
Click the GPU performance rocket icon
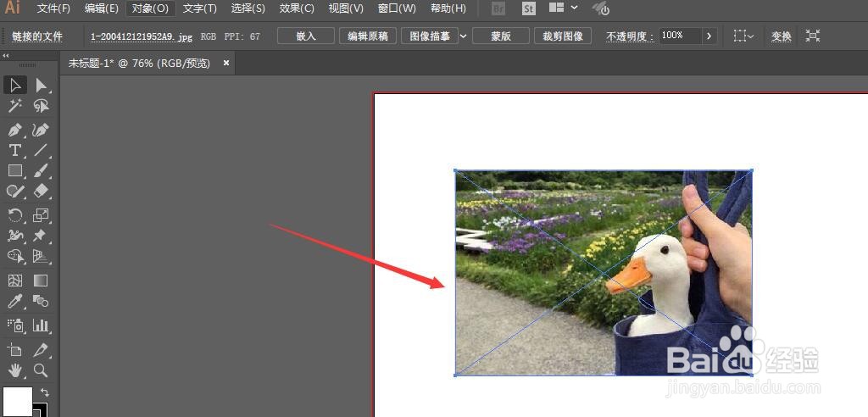point(601,8)
